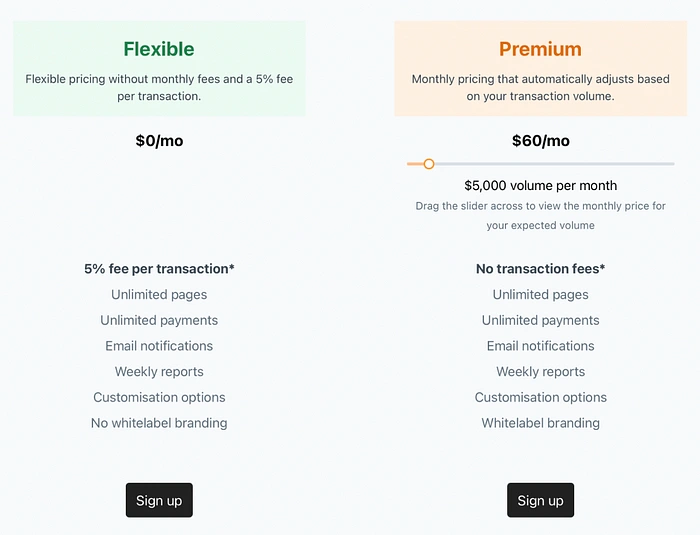
Task: Click "No whitelabel branding" in Flexible plan
Action: click(159, 423)
